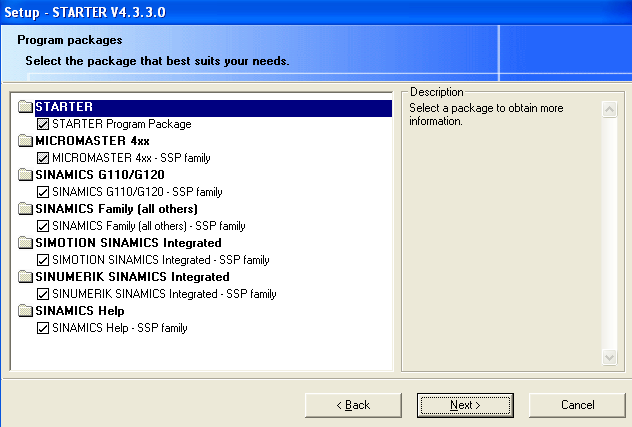Select the MICROMASTER 4xx heading
Image resolution: width=632 pixels, height=427 pixels.
(92, 141)
